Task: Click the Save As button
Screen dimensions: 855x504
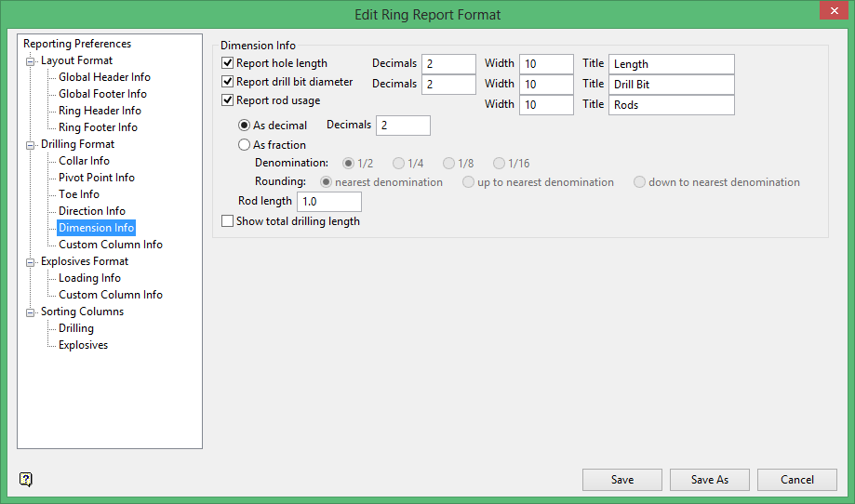Action: tap(709, 480)
